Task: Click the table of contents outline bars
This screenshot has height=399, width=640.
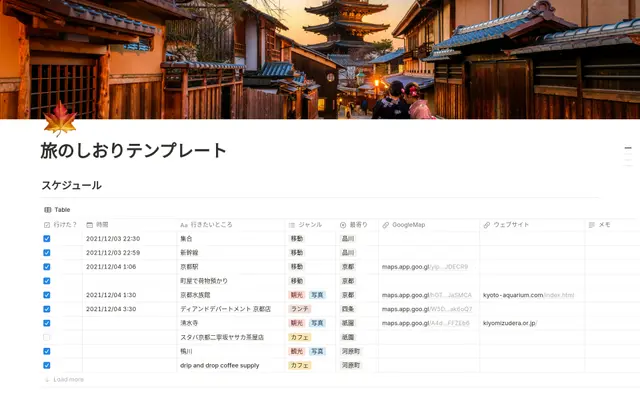Action: [x=628, y=156]
